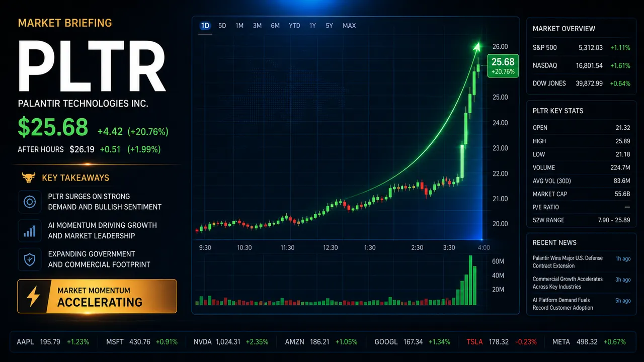This screenshot has width=644, height=362.
Task: Click the 52W RANGE label
Action: tap(548, 220)
